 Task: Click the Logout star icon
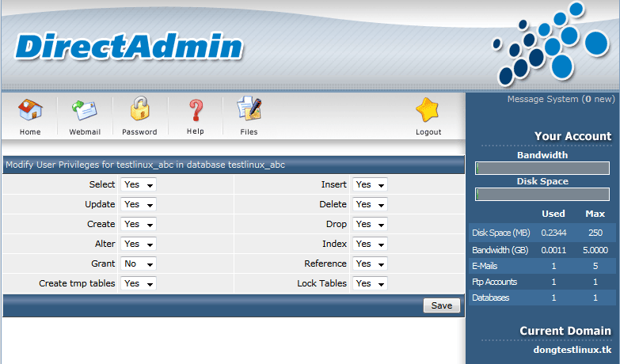point(428,109)
